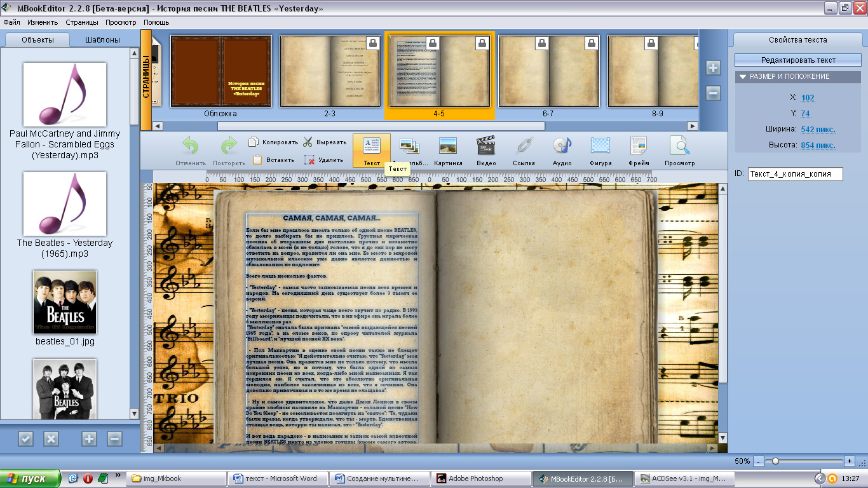Image resolution: width=868 pixels, height=488 pixels.
Task: Select the Audio (Аудио) tool
Action: click(562, 151)
